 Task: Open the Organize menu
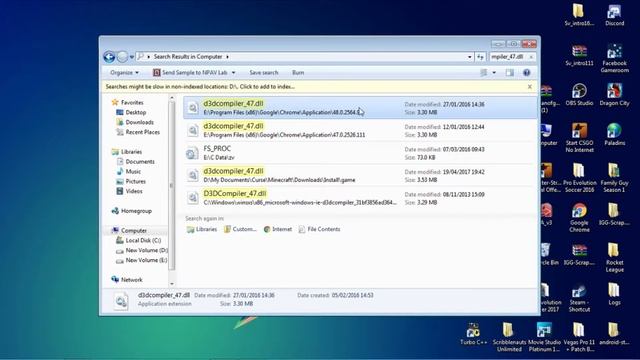[124, 73]
